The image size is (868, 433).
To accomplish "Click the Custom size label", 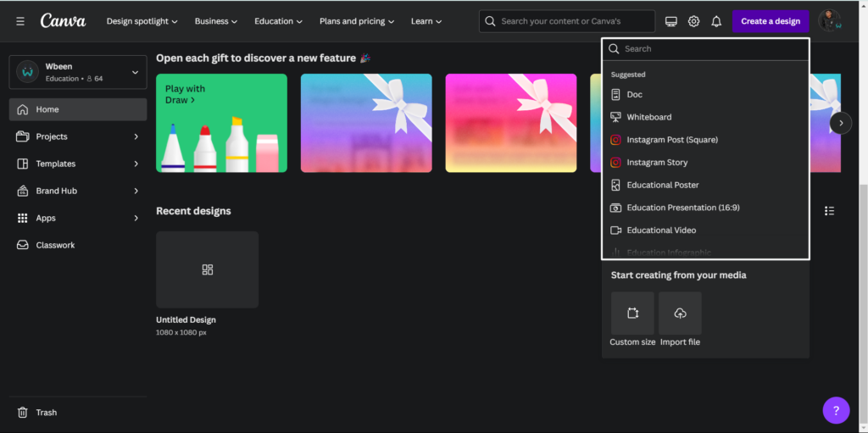I will point(632,342).
